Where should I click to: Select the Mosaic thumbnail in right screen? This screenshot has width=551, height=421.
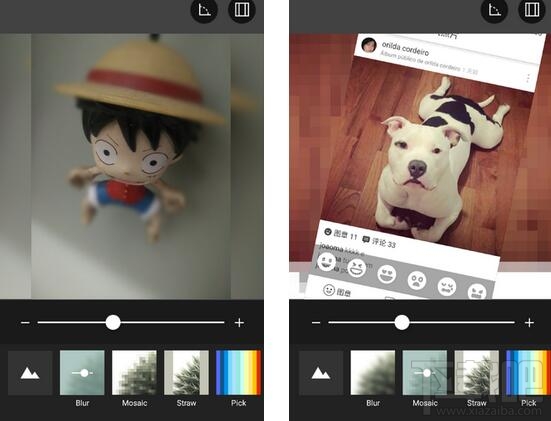click(425, 373)
